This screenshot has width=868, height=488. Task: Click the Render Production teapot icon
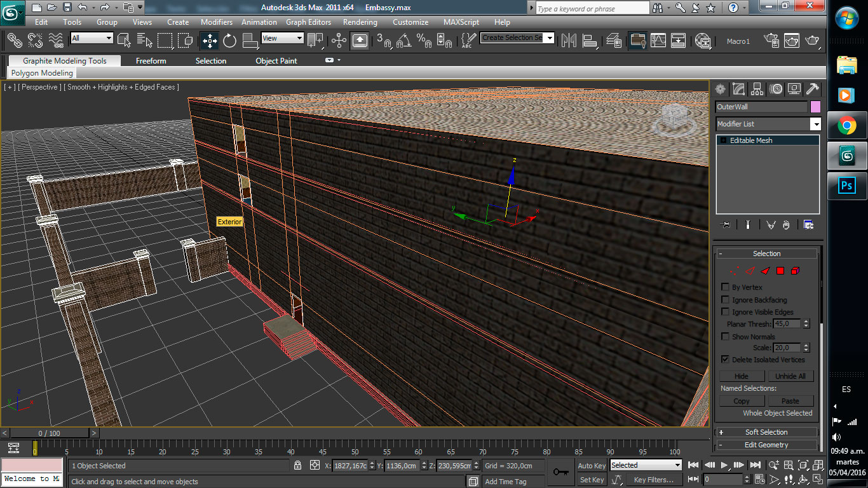pos(812,41)
